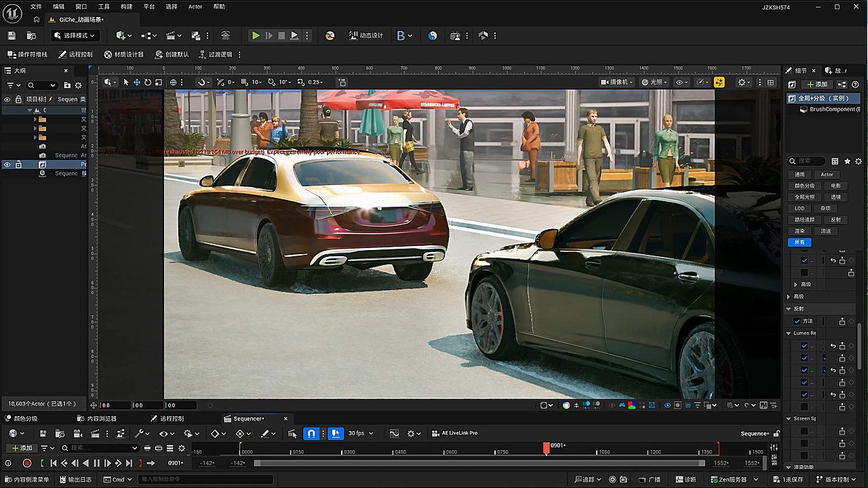Click the 创建默认 toolbar button

[172, 54]
